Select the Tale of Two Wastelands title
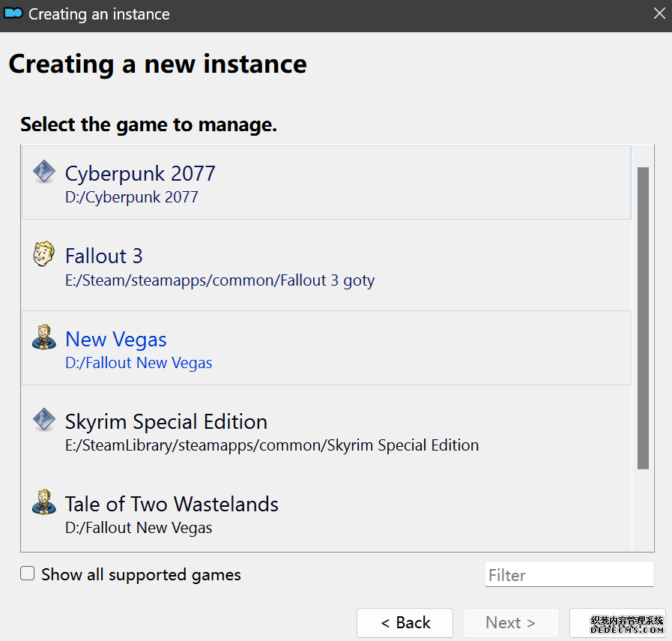The image size is (672, 641). coord(172,504)
